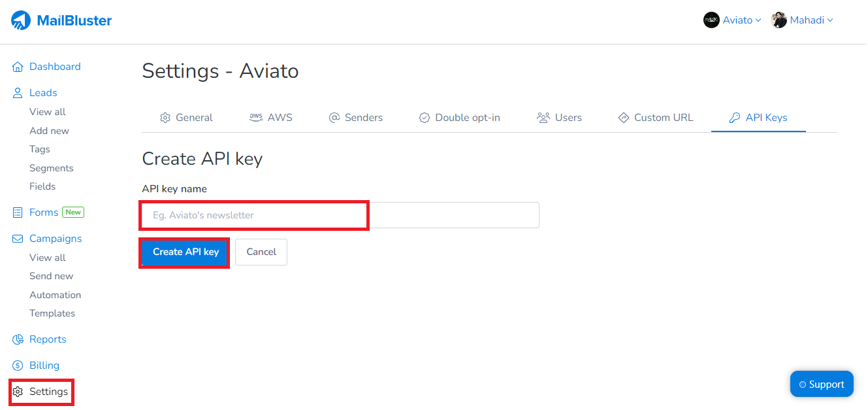Click the MailBluster paper plane logo
The width and height of the screenshot is (868, 410).
point(21,20)
